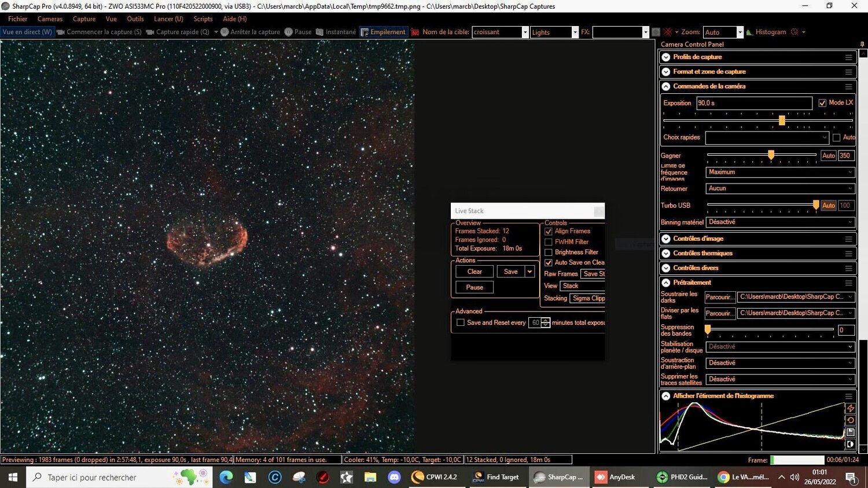Save histogram stretch using floppy disk icon
868x488 pixels.
(x=850, y=431)
